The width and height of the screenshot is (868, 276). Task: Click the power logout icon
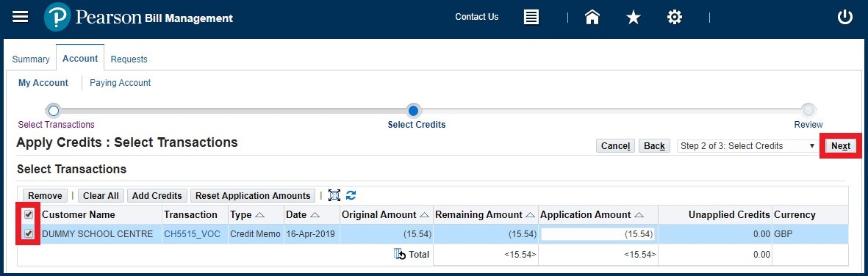[x=844, y=17]
